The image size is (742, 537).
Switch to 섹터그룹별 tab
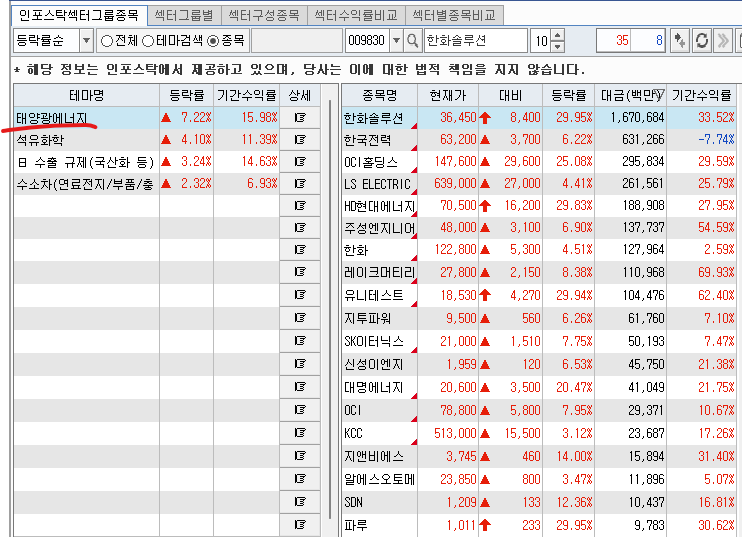184,15
